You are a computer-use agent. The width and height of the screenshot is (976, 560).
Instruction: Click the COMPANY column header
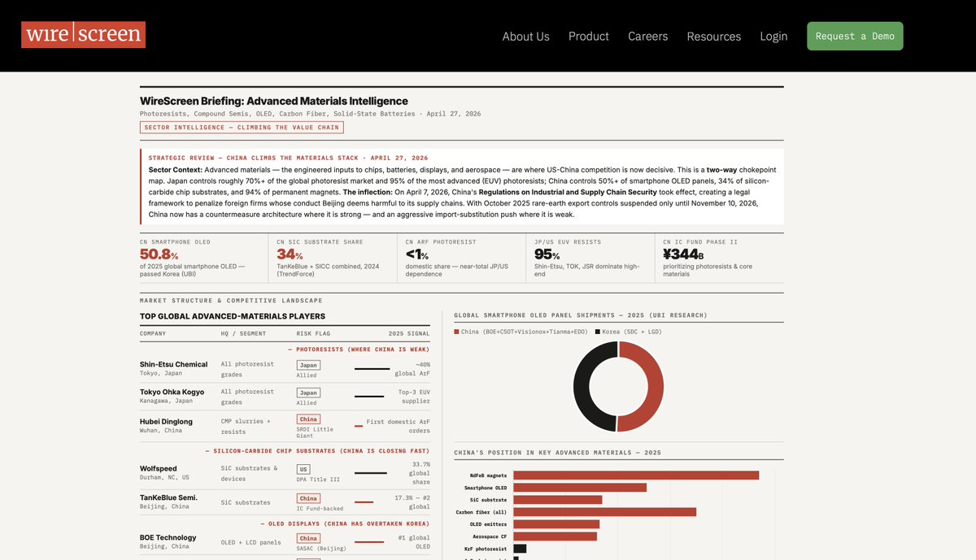tap(153, 333)
